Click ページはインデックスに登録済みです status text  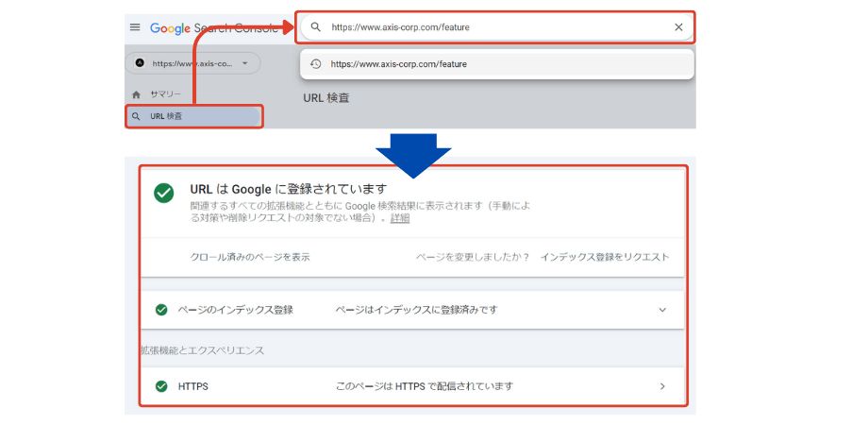point(416,310)
